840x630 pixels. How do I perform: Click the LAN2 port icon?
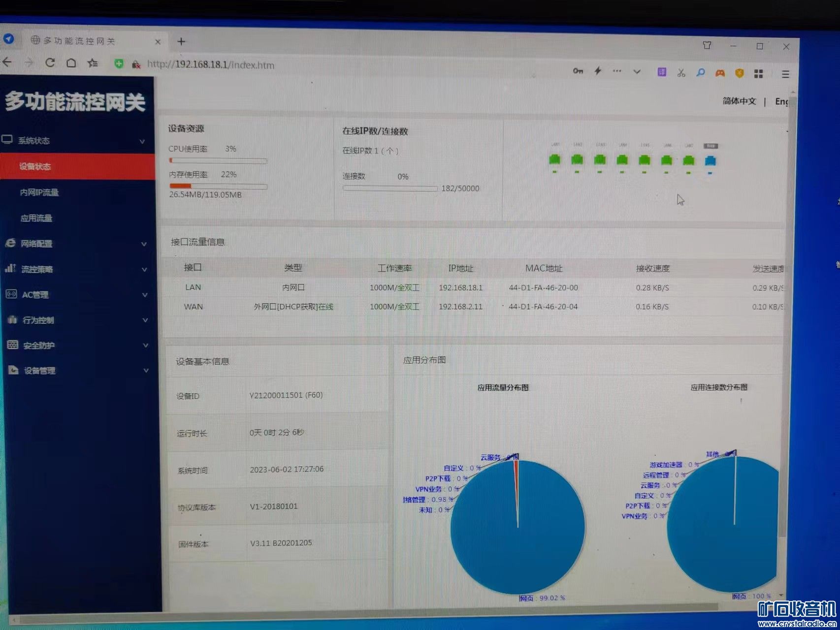tap(577, 159)
